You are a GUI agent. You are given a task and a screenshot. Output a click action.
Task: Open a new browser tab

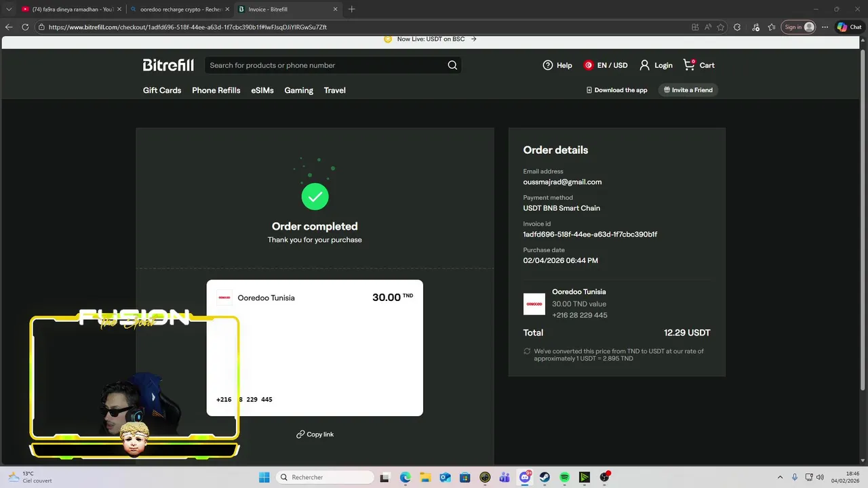coord(351,9)
